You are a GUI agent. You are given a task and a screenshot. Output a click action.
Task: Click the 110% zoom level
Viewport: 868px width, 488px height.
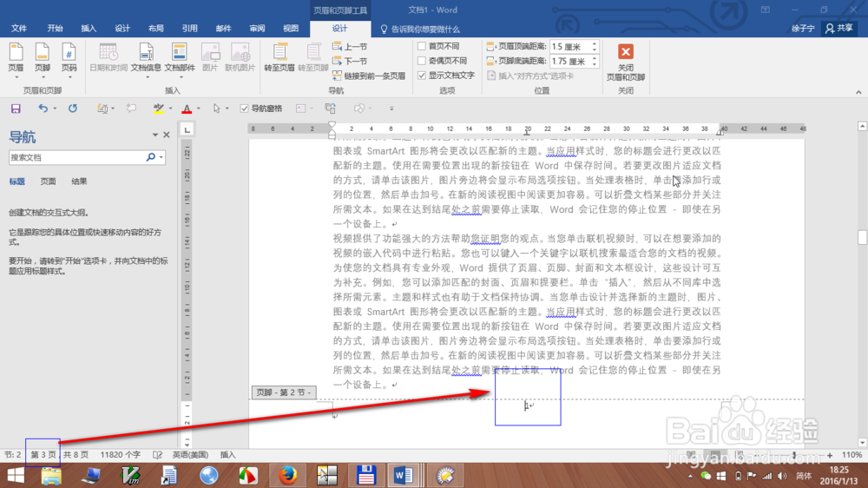(852, 455)
